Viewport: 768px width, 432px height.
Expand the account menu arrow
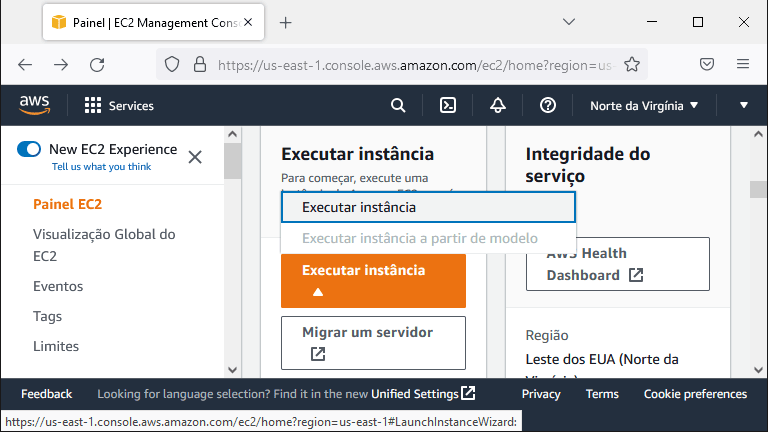744,105
